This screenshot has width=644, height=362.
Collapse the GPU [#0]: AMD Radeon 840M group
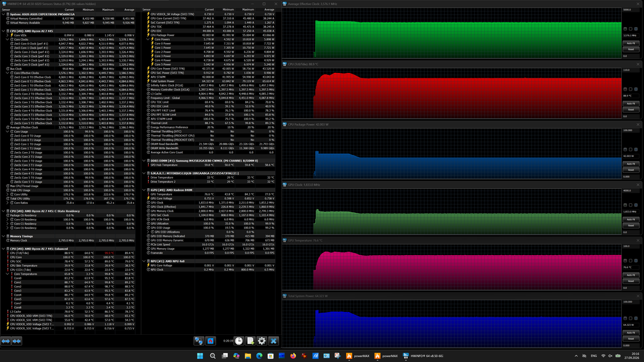tap(144, 190)
